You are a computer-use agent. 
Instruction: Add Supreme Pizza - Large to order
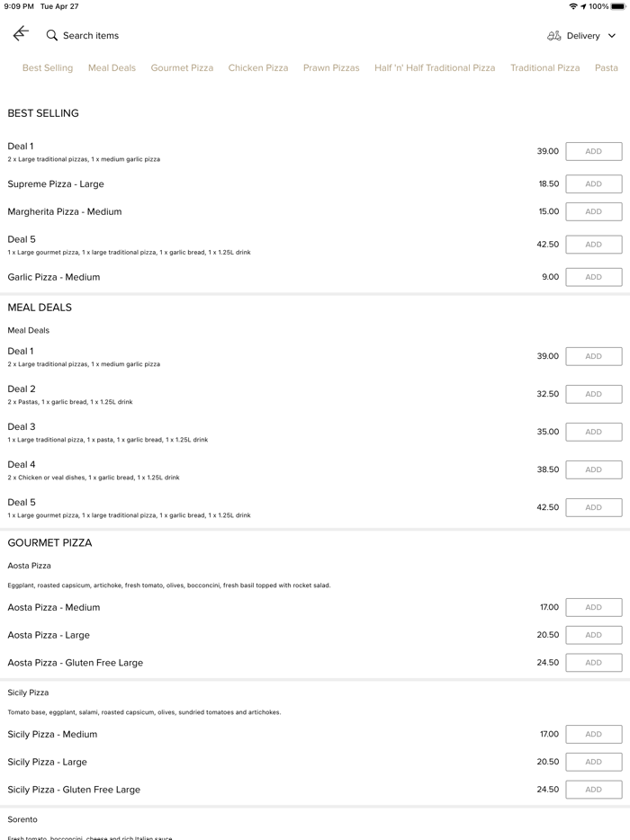tap(593, 184)
